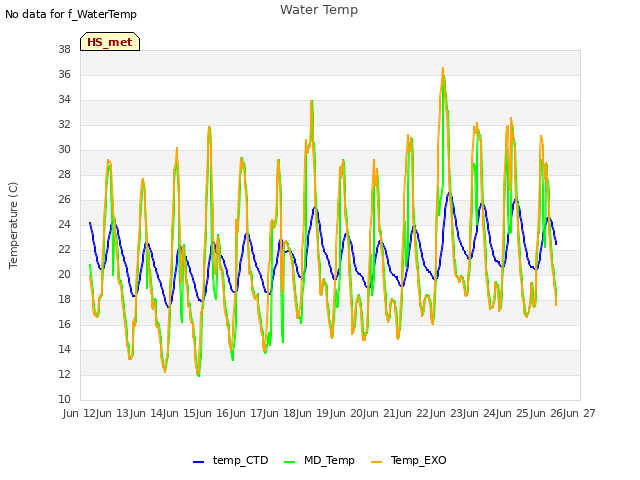Click the Jun 12 x-axis label
This screenshot has width=640, height=480.
(x=81, y=413)
